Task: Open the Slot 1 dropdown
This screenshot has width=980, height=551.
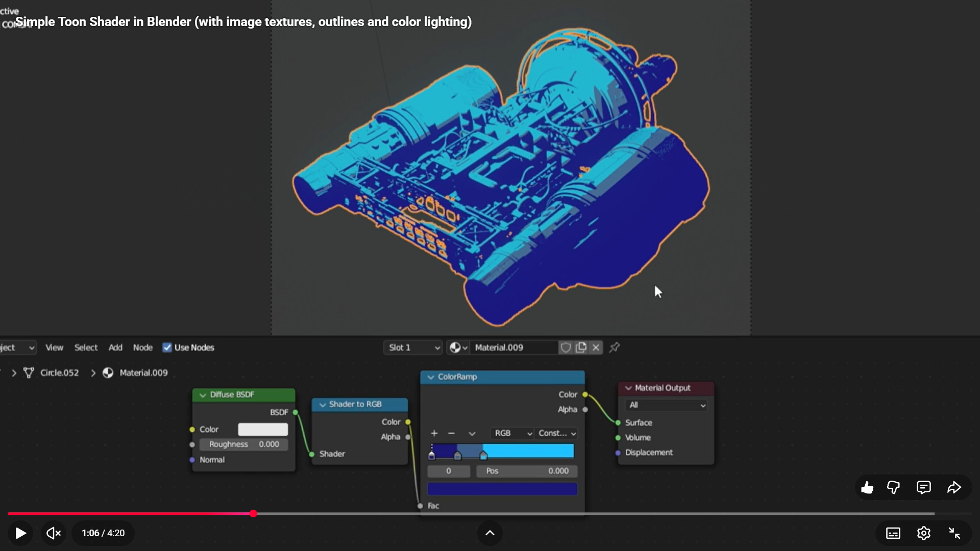Action: click(x=413, y=347)
